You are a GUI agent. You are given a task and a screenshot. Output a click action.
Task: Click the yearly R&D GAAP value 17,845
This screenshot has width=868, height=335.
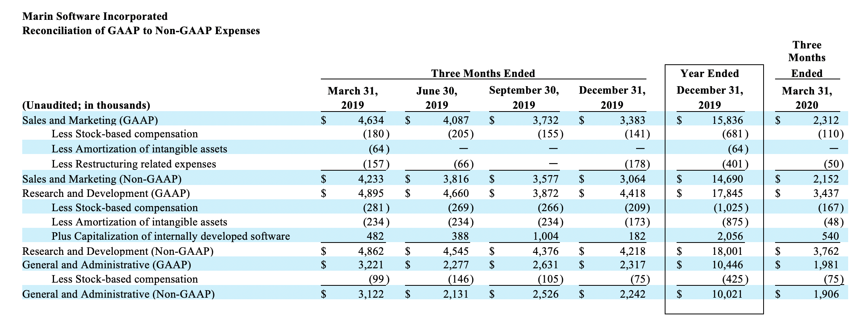pyautogui.click(x=727, y=193)
